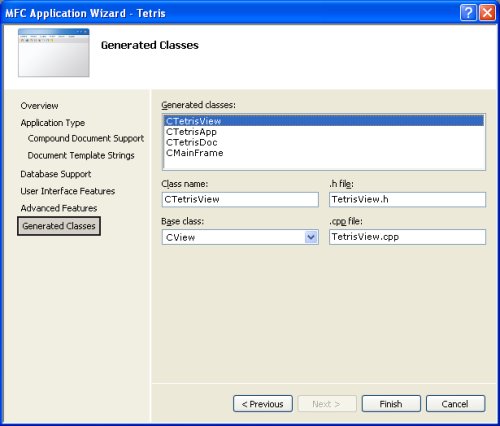Image resolution: width=500 pixels, height=426 pixels.
Task: Open the Overview wizard page
Action: click(39, 106)
